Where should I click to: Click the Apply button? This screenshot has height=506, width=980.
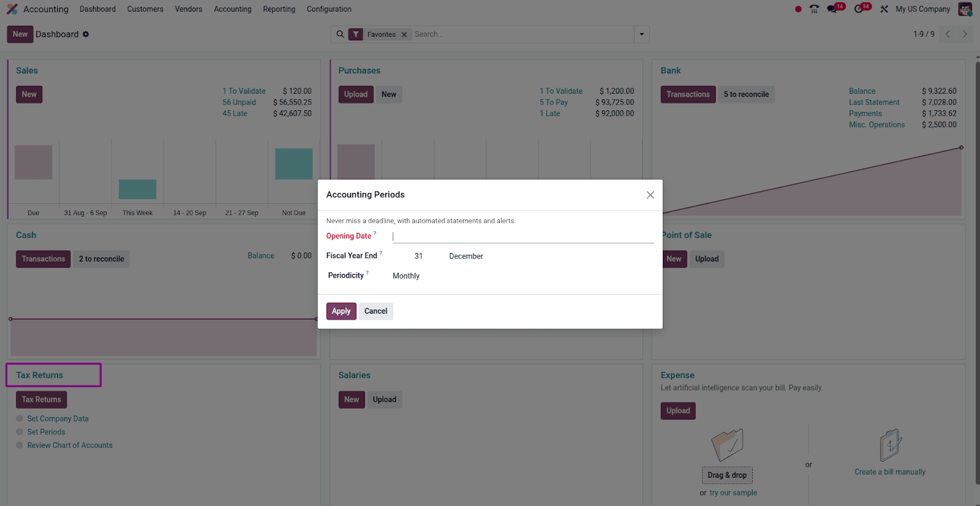(x=341, y=311)
